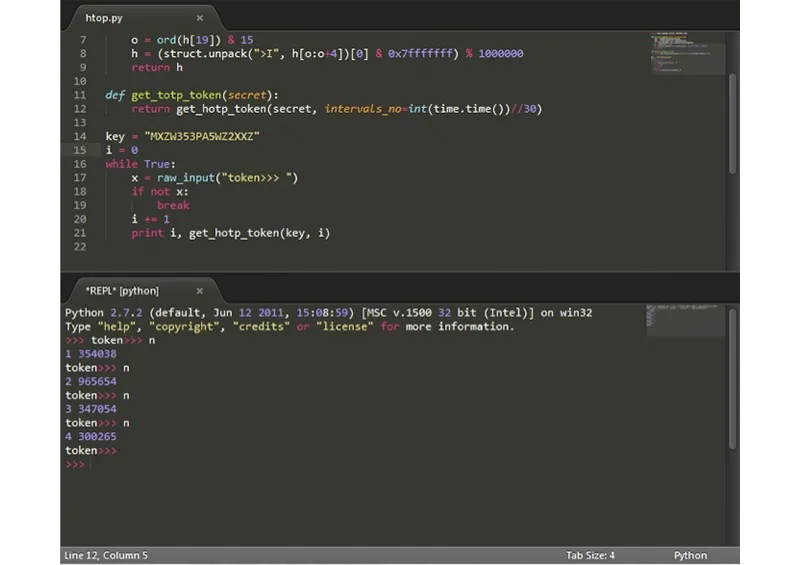Close the *REPL* [python] tab

(x=200, y=291)
